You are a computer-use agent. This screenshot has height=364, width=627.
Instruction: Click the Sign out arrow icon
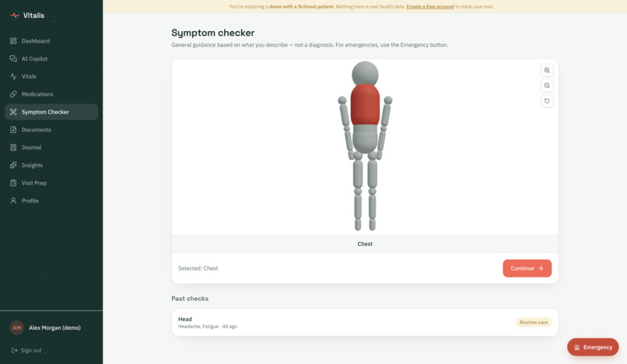click(15, 351)
